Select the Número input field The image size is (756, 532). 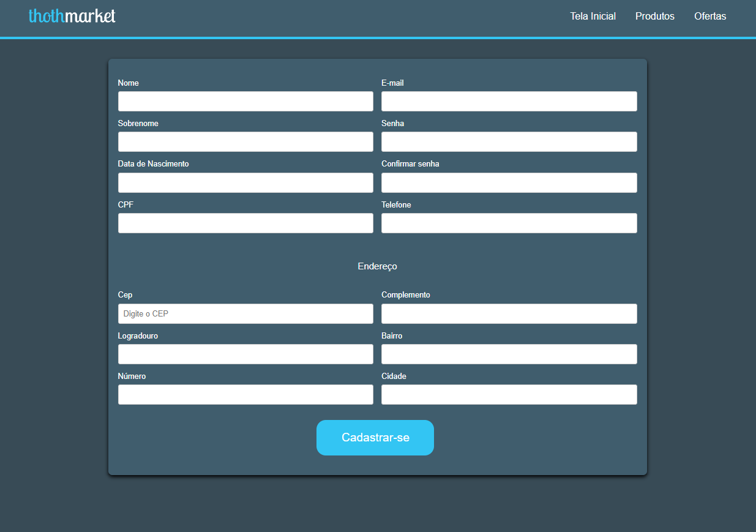[245, 395]
